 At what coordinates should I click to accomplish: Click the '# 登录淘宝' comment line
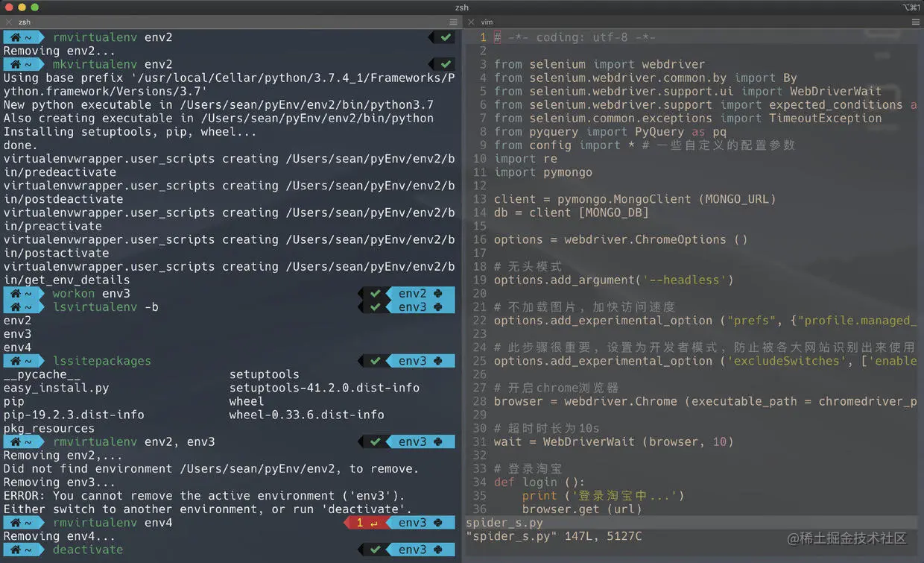click(x=528, y=469)
